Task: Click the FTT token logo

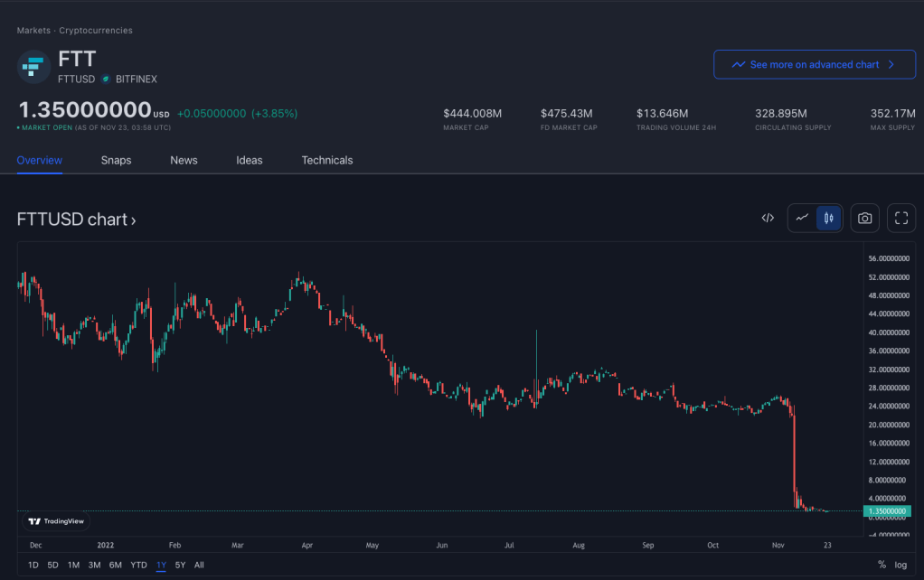Action: click(x=34, y=67)
